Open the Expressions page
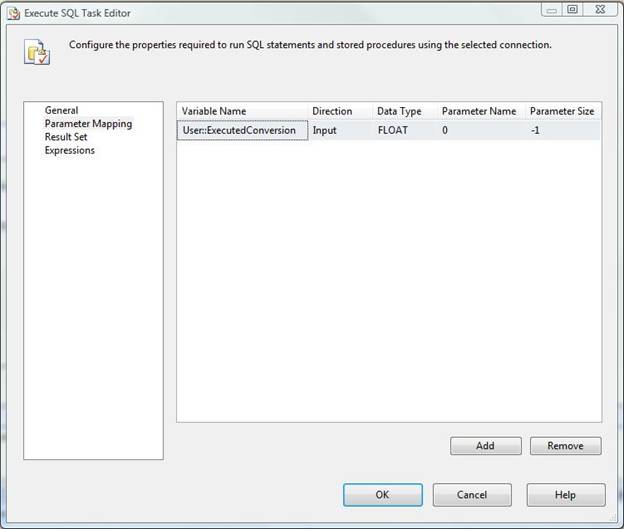 click(69, 150)
